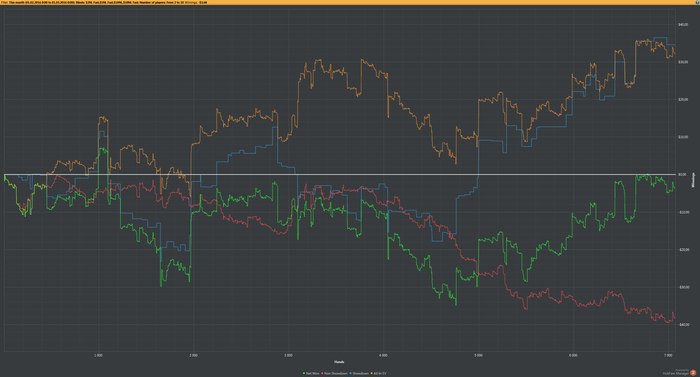Click the -$30,00 y-axis label

pos(683,287)
